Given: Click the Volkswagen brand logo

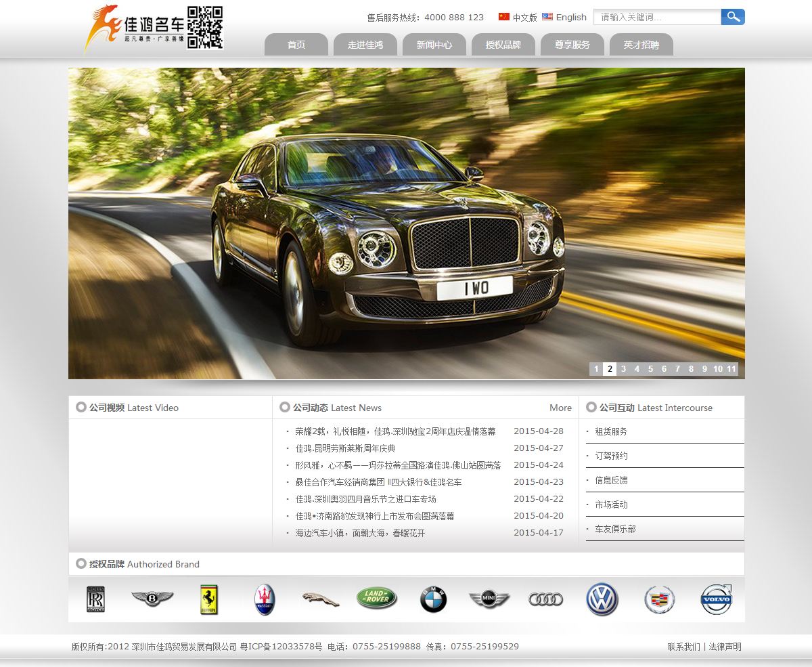Looking at the screenshot, I should 602,599.
